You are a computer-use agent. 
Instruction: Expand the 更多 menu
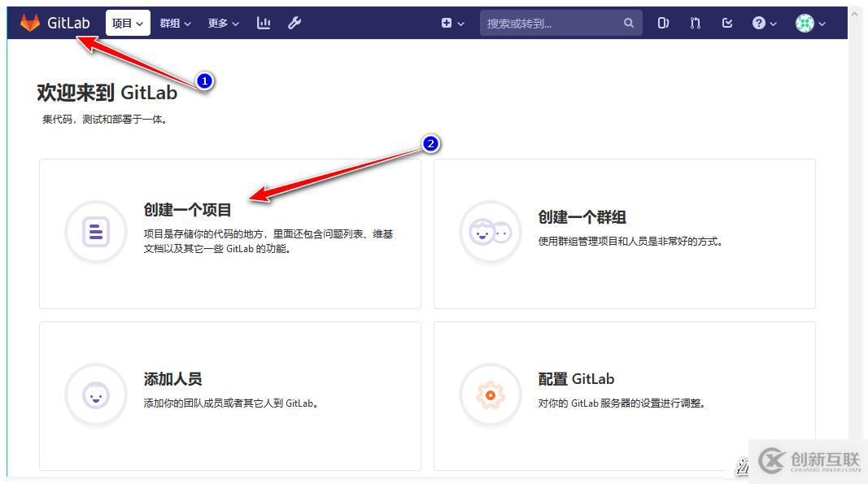coord(223,24)
